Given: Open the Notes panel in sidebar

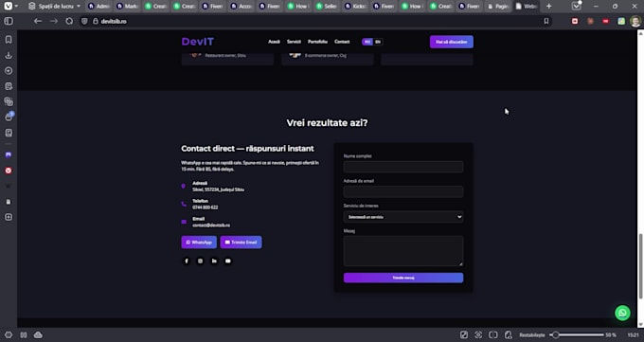Looking at the screenshot, I should coord(9,86).
